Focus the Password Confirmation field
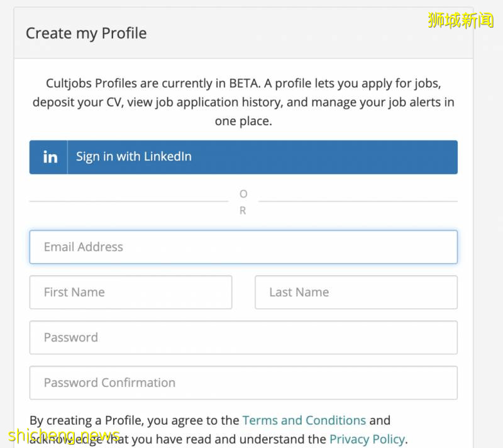Image resolution: width=503 pixels, height=448 pixels. coord(243,383)
